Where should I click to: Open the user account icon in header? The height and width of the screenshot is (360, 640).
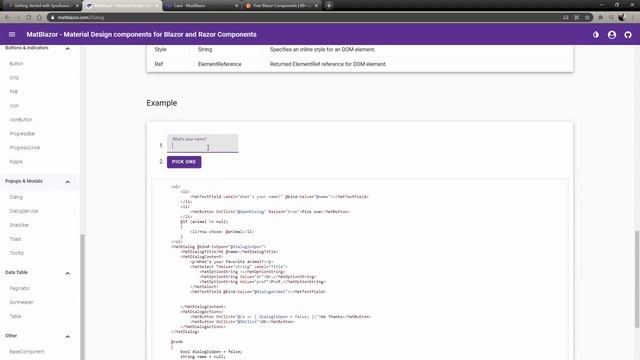point(612,35)
